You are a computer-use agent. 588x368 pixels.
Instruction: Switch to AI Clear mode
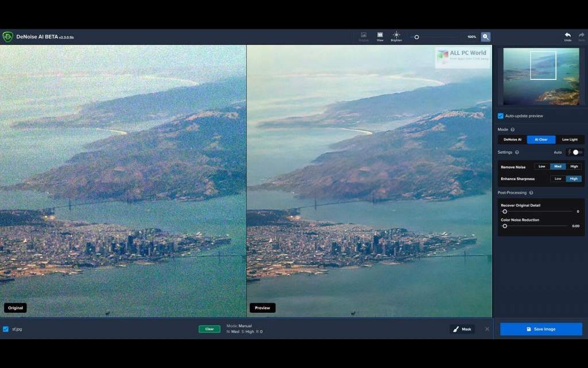[x=541, y=140]
